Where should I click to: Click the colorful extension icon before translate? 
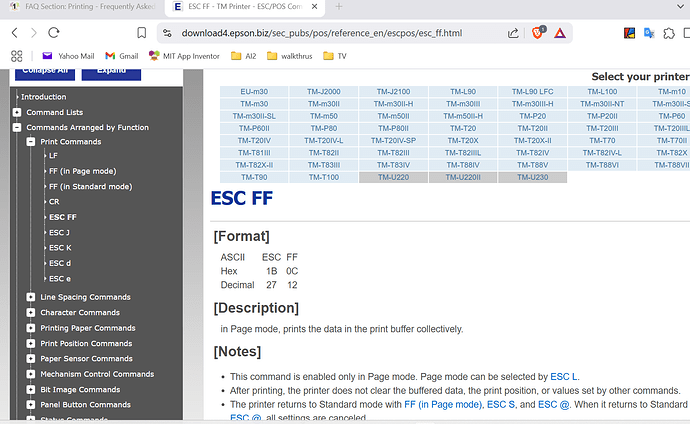629,33
